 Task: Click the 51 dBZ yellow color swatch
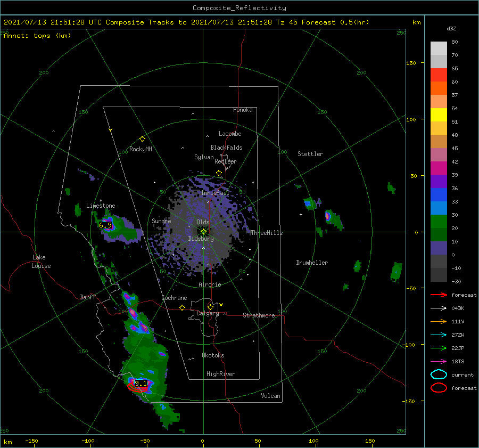pos(439,115)
